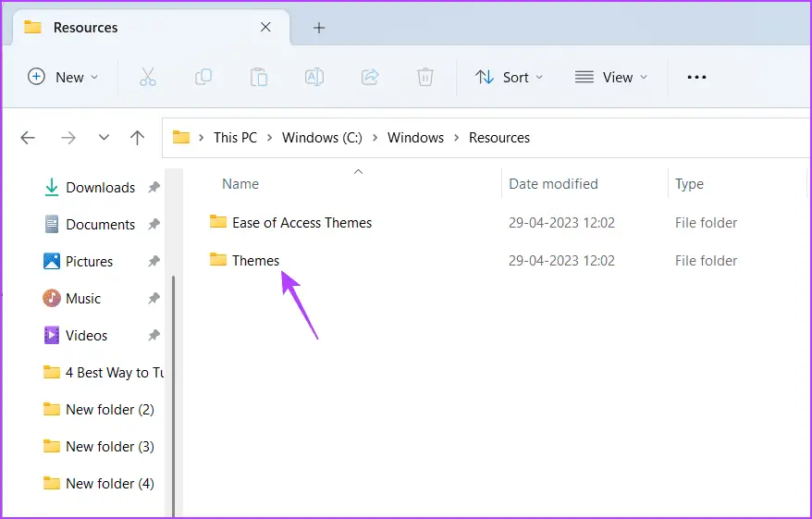Viewport: 812px width, 519px height.
Task: Expand chevron before Resources breadcrumb
Action: (456, 138)
